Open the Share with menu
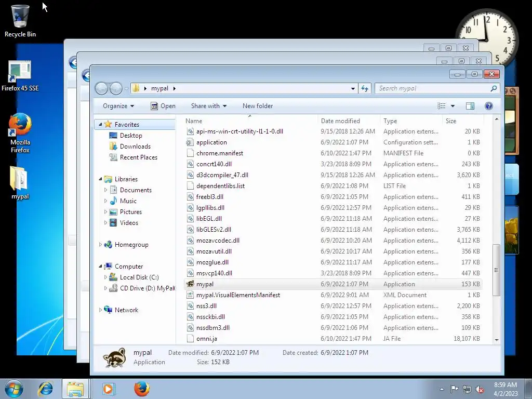The width and height of the screenshot is (532, 399). coord(209,106)
